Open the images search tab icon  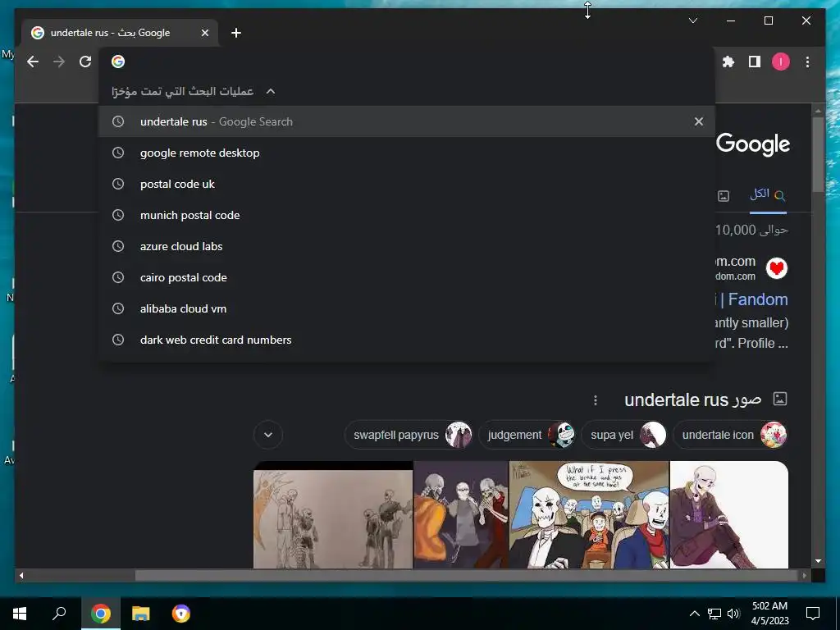coord(724,195)
